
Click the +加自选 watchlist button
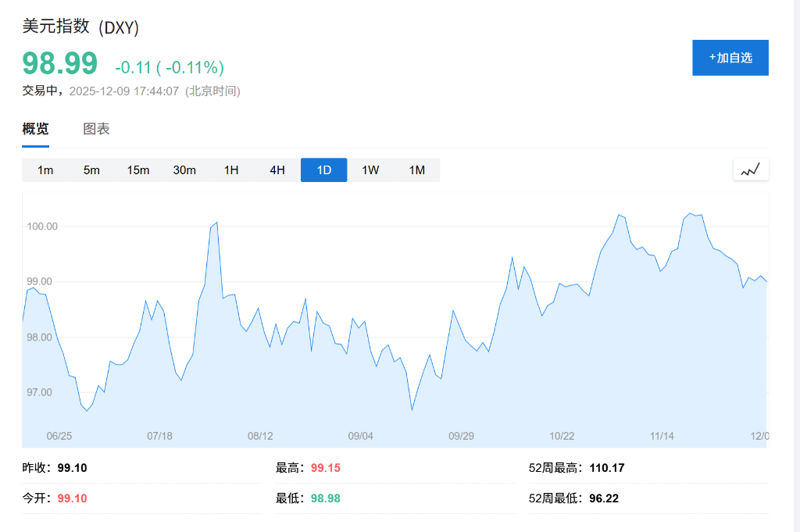(730, 57)
